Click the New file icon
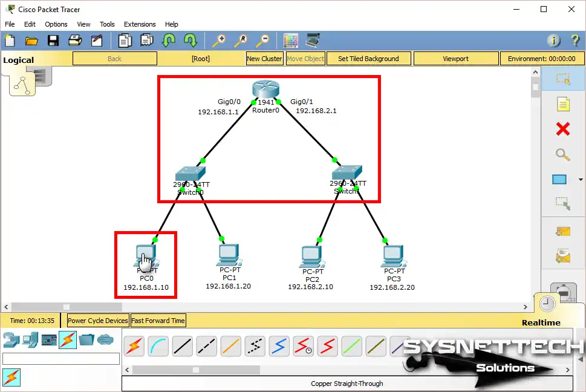 (10, 41)
